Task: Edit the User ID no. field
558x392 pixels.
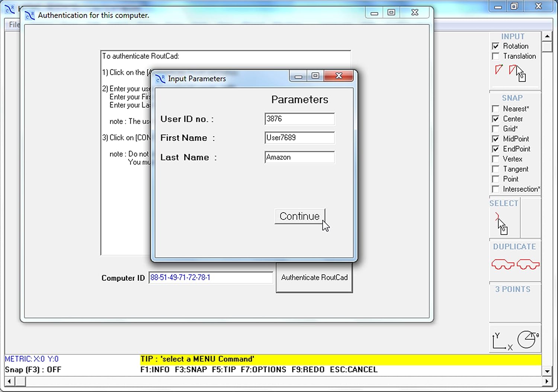Action: tap(299, 119)
